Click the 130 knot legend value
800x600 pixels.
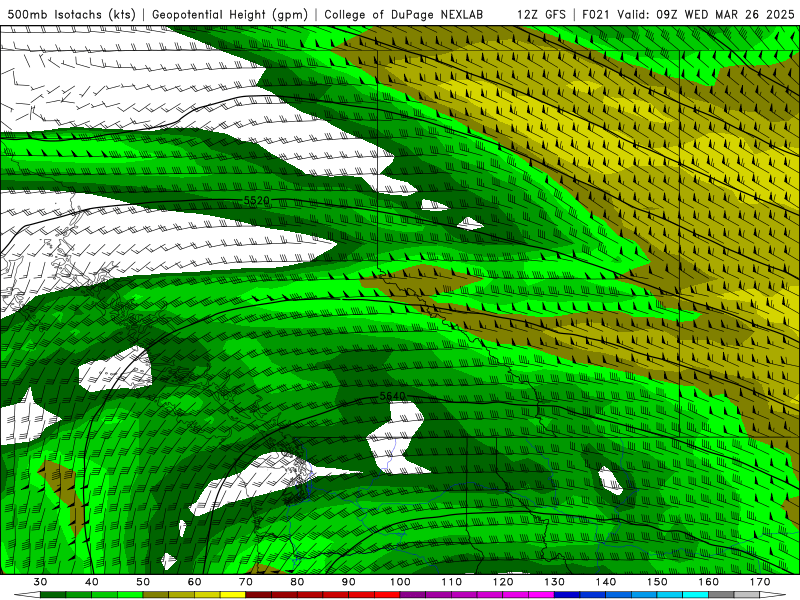pyautogui.click(x=554, y=582)
